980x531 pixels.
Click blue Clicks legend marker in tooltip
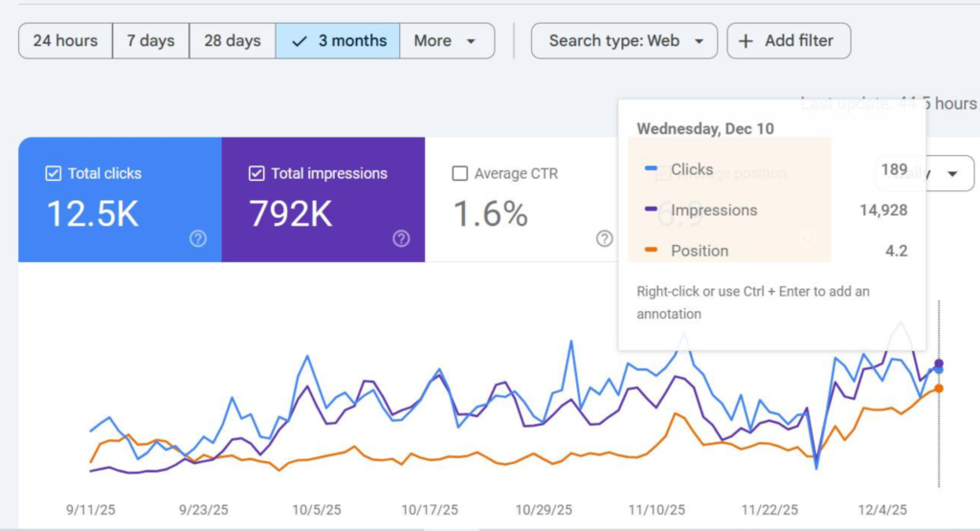point(651,168)
